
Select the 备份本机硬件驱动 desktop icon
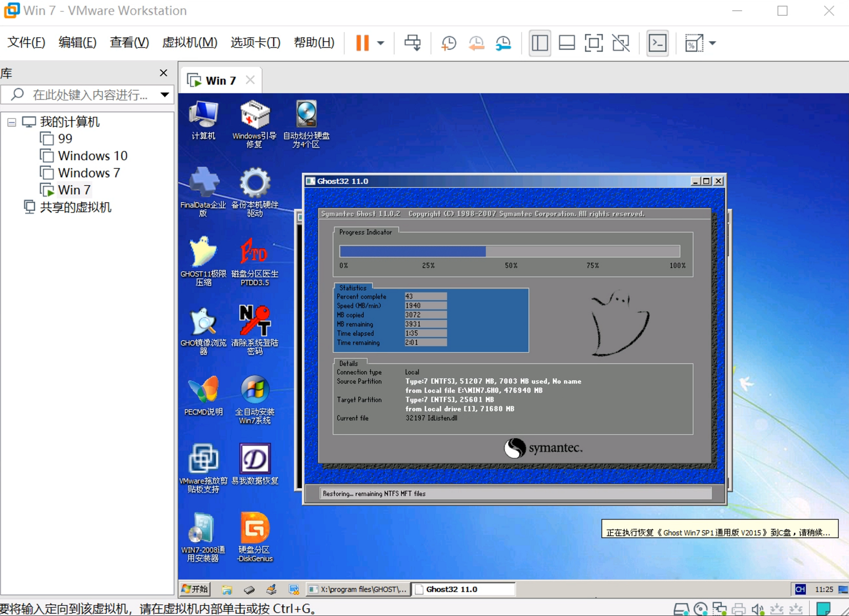point(255,192)
